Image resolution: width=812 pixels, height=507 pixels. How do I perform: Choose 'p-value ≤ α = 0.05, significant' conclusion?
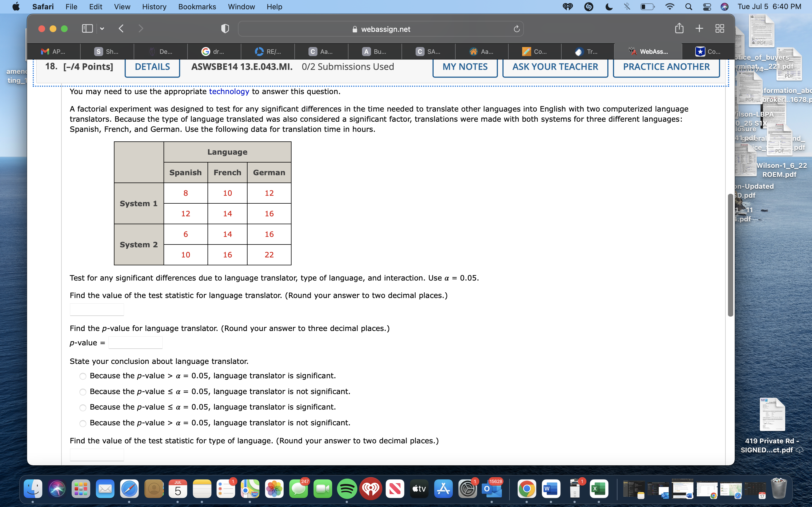[83, 407]
